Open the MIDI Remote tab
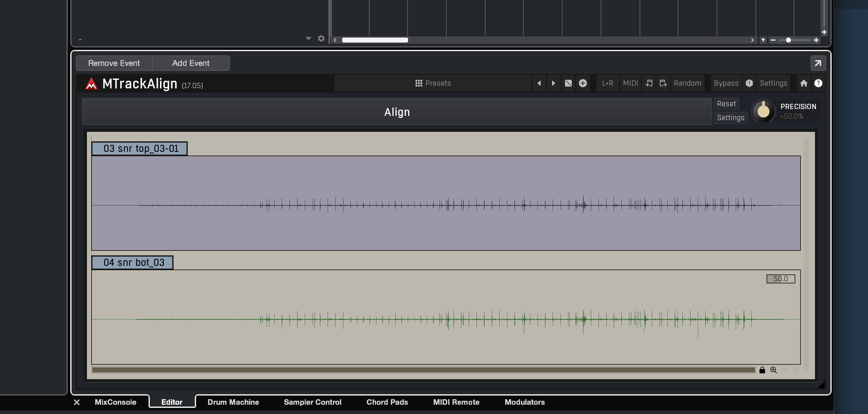The image size is (868, 414). (x=456, y=402)
